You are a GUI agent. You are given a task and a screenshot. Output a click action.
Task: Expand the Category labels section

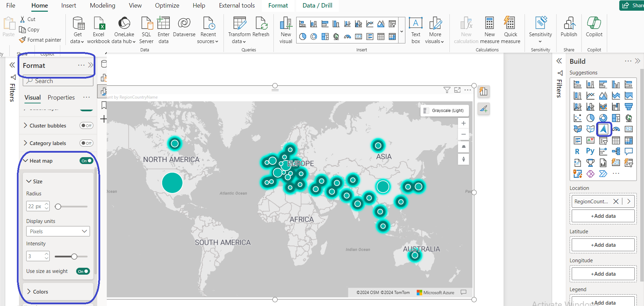tap(25, 143)
